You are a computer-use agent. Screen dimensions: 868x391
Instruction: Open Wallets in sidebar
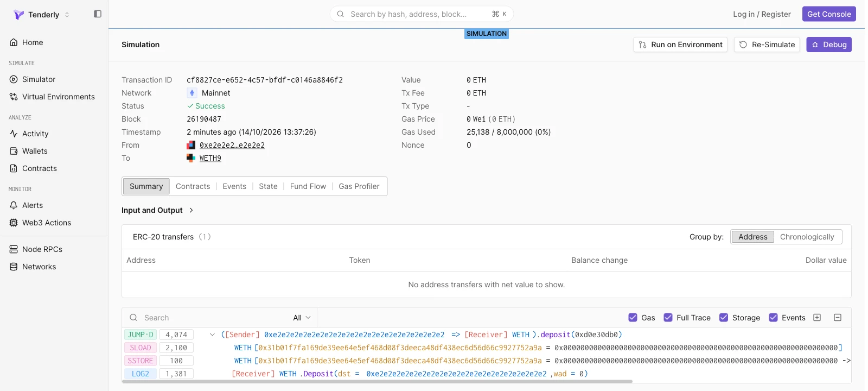pos(35,151)
